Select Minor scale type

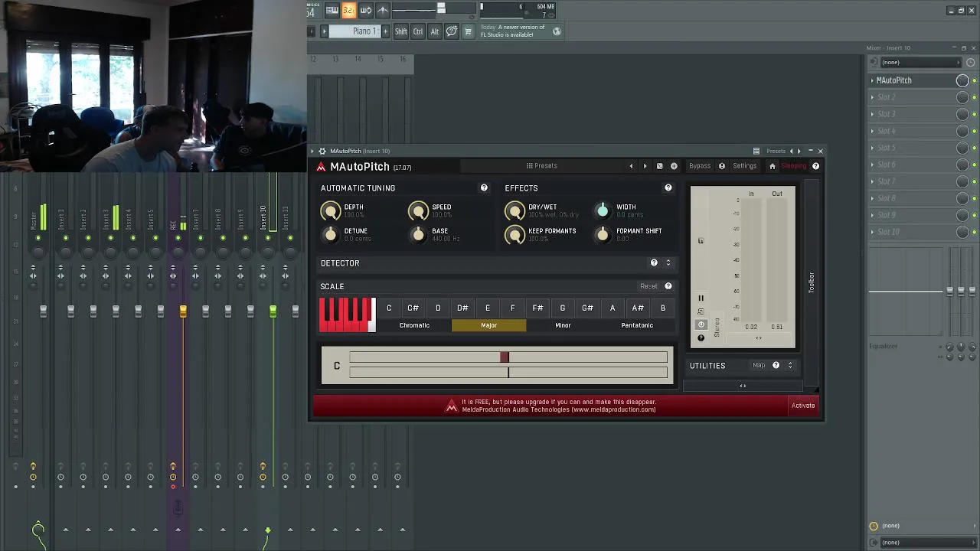(563, 325)
